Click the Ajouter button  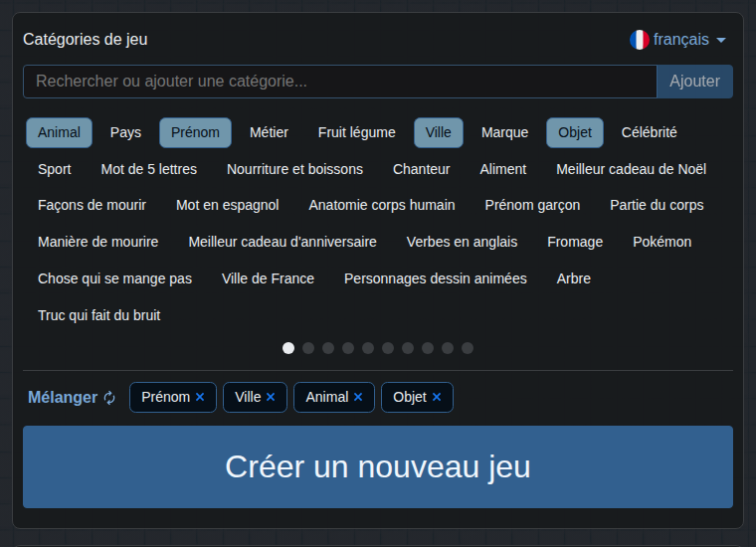(x=694, y=82)
